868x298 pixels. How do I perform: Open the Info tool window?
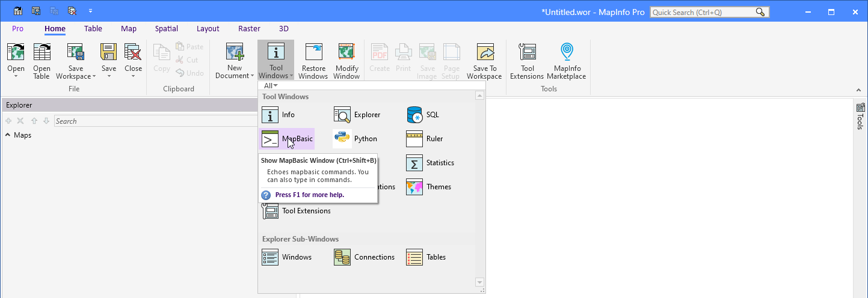(279, 115)
